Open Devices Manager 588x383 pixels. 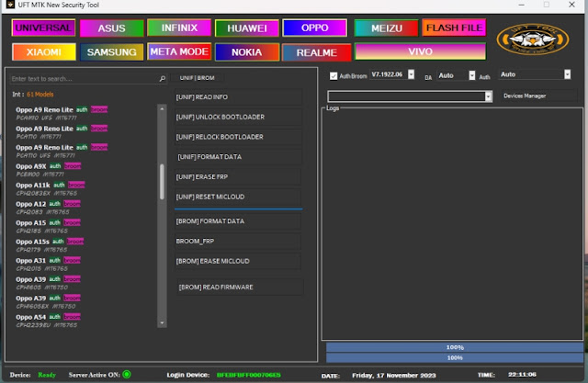click(x=539, y=96)
